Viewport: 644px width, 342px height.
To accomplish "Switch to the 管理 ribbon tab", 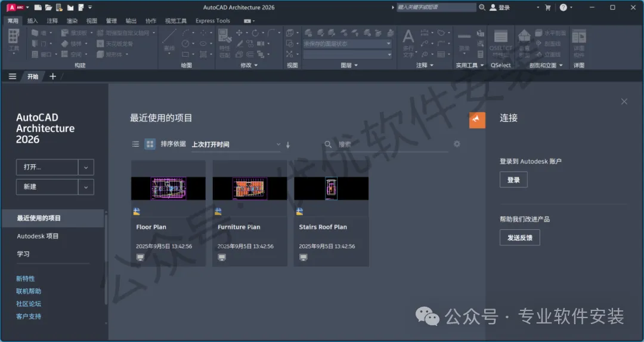I will tap(112, 20).
